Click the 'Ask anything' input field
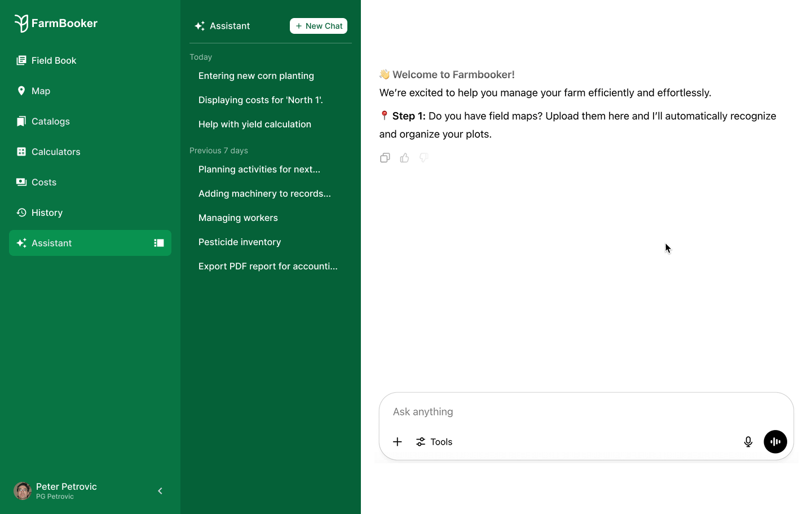Screen dimensions: 812x514 click(x=564, y=411)
